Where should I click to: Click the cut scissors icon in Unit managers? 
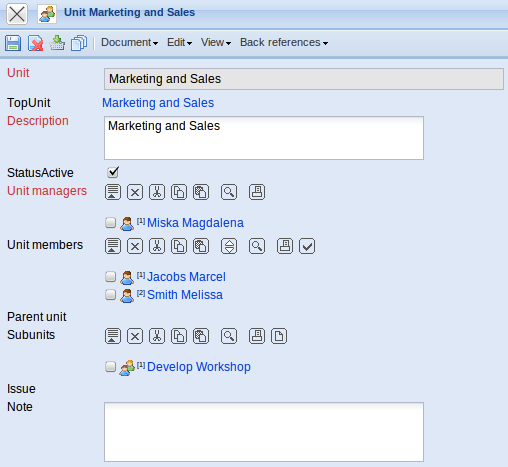(x=157, y=192)
